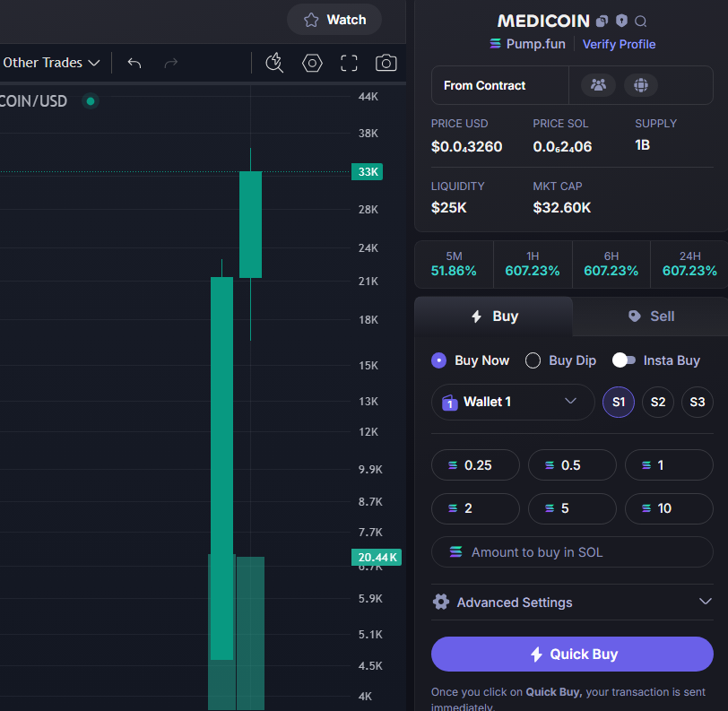
Task: Open chart settings hexagon icon
Action: tap(312, 63)
